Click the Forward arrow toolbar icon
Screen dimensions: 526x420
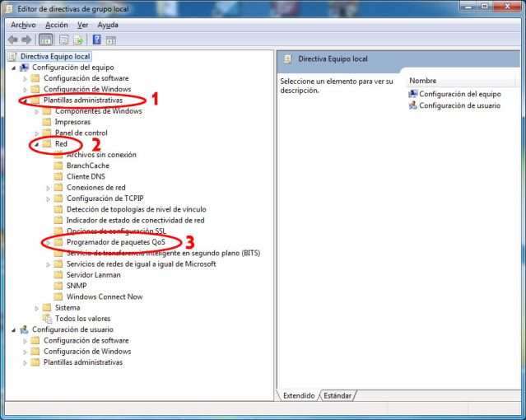pyautogui.click(x=26, y=40)
